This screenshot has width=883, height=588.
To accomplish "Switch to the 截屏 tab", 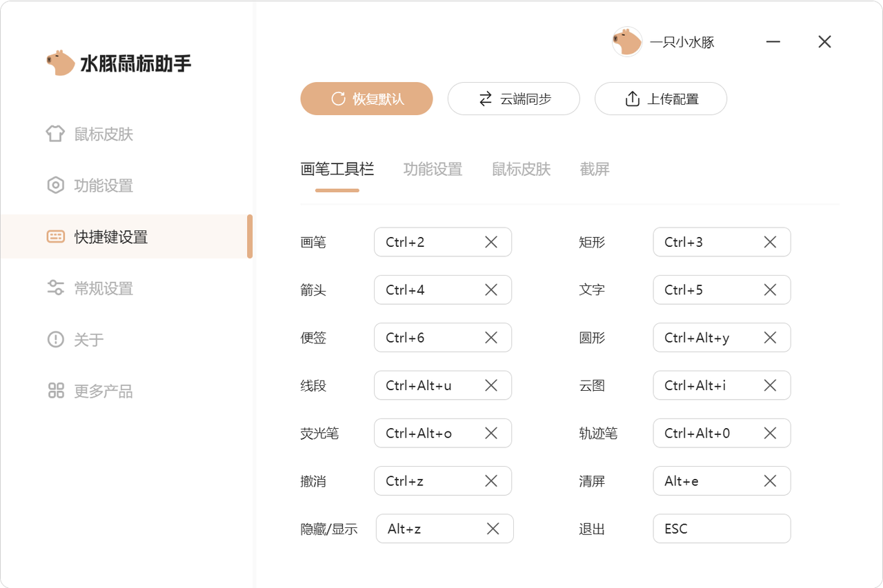I will [595, 169].
